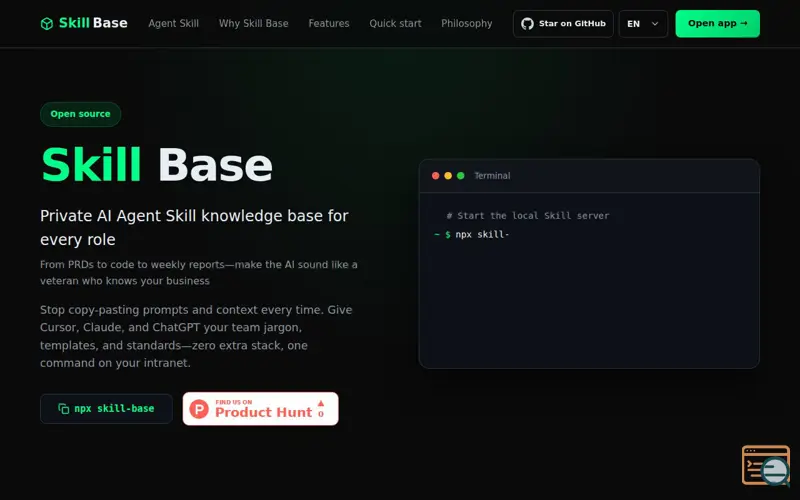The width and height of the screenshot is (800, 500).
Task: Click the 'From PRDs to code' subtitle text
Action: [199, 272]
